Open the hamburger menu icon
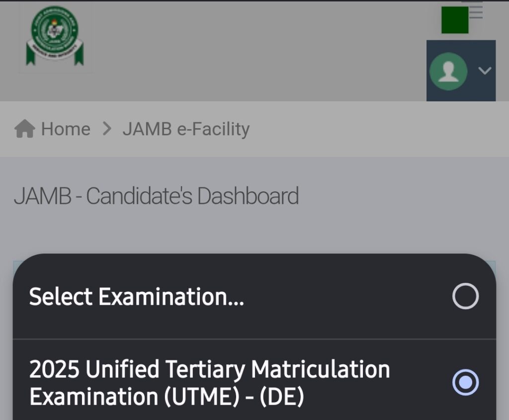This screenshot has height=420, width=509. 476,11
